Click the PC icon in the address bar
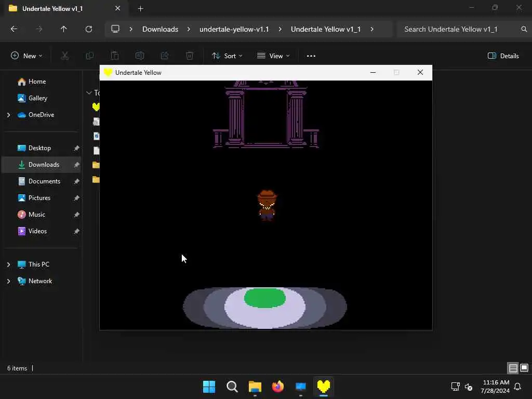Image resolution: width=532 pixels, height=399 pixels. [x=115, y=29]
